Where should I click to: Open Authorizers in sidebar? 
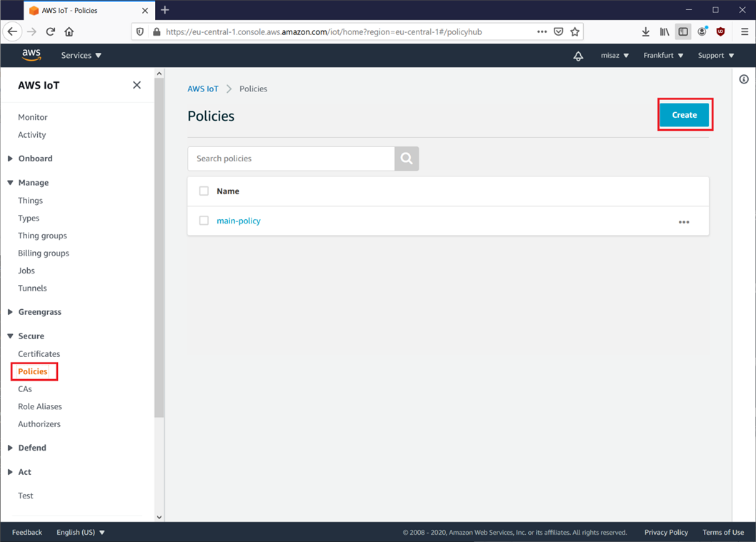(x=39, y=424)
